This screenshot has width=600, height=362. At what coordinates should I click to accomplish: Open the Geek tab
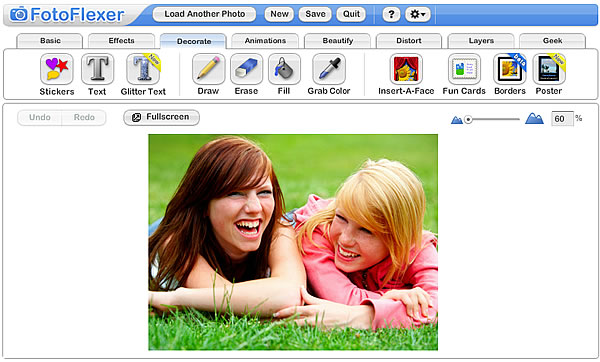point(552,41)
